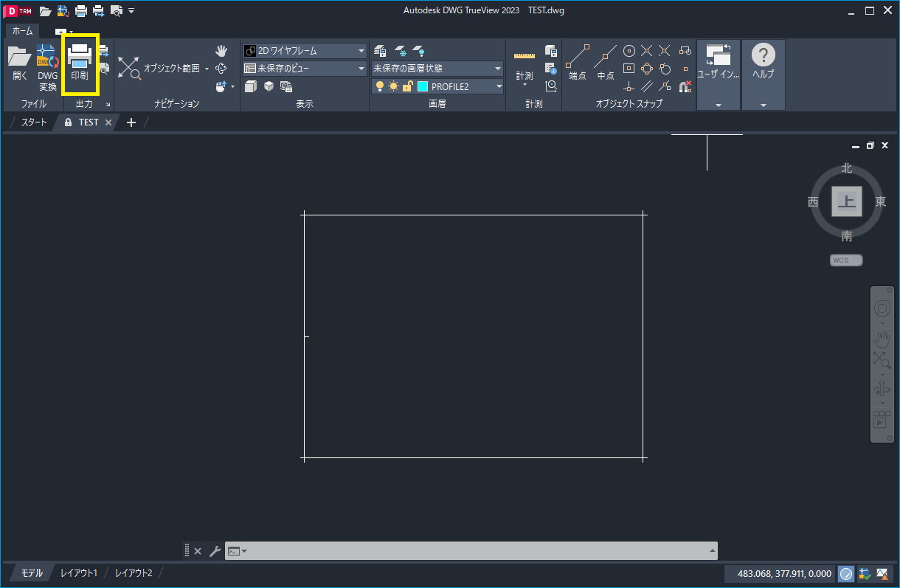Viewport: 900px width, 588px height.
Task: Toggle the 中点 midpoint snap
Action: click(606, 63)
